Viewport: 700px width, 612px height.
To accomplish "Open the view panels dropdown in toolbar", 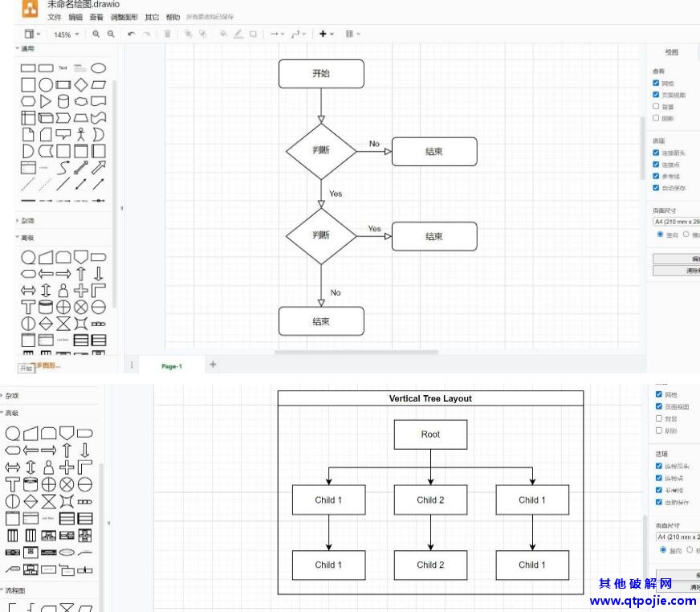I will (32, 34).
